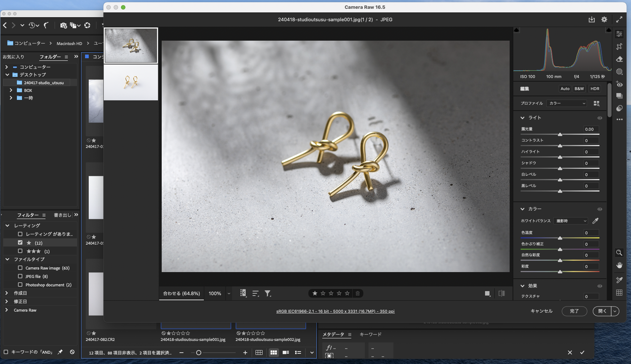631x364 pixels.
Task: Click the B&W button
Action: tap(579, 89)
